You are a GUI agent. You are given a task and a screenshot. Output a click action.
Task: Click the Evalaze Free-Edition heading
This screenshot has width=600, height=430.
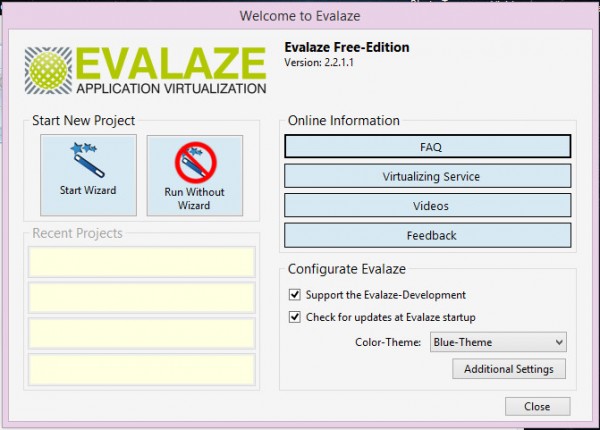(x=347, y=47)
